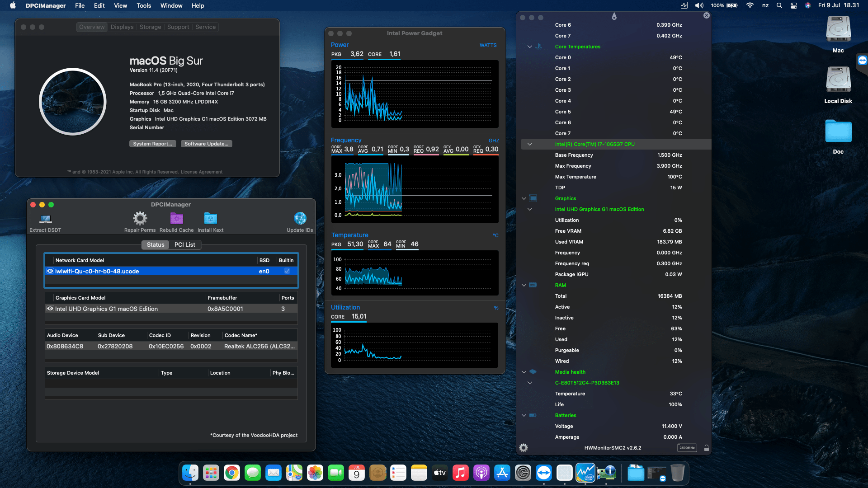Open Launchpad from the Dock
The height and width of the screenshot is (488, 868).
pos(211,473)
